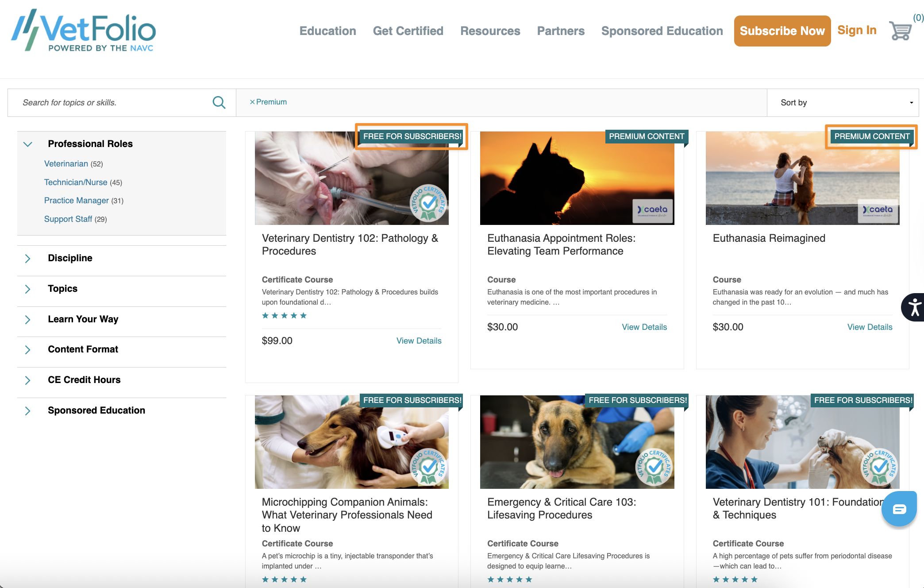Collapse the Professional Roles section
This screenshot has width=924, height=588.
click(x=28, y=144)
